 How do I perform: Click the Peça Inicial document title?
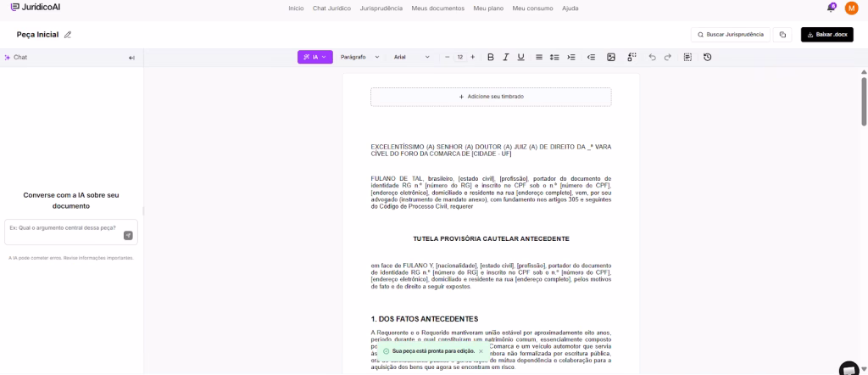pyautogui.click(x=37, y=34)
